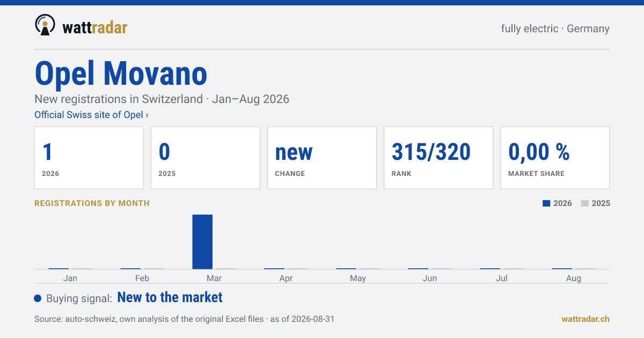Click the Jan month label
Viewport: 644px width, 338px height.
pyautogui.click(x=70, y=278)
